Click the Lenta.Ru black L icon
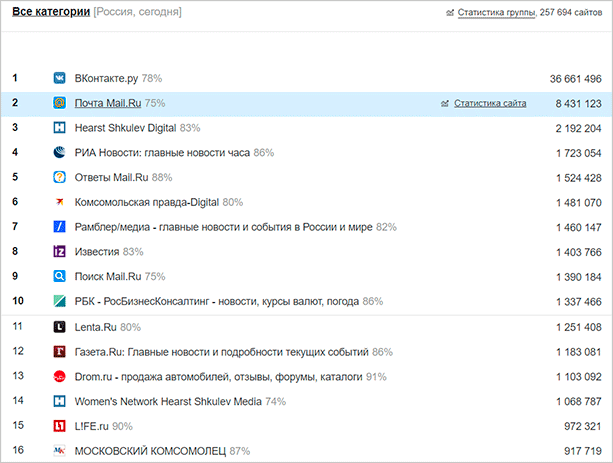Image resolution: width=613 pixels, height=463 pixels. [60, 327]
